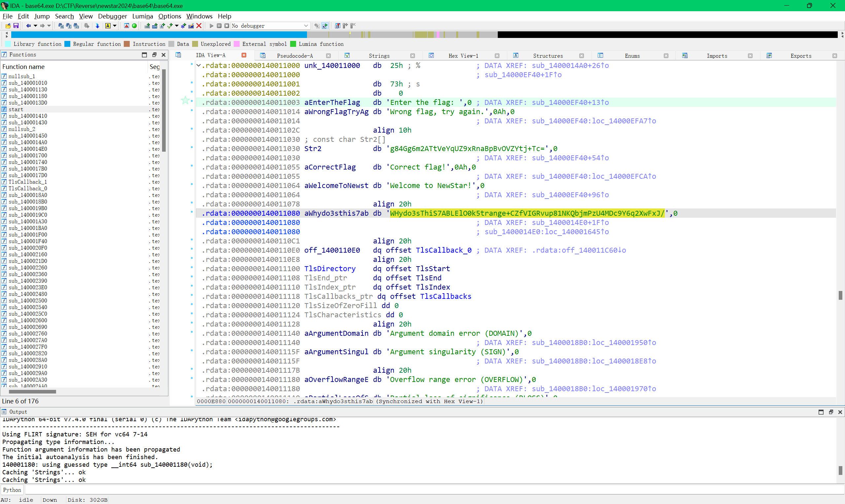Click the Functions list vertical scrollbar
Image resolution: width=845 pixels, height=504 pixels.
pos(164,110)
